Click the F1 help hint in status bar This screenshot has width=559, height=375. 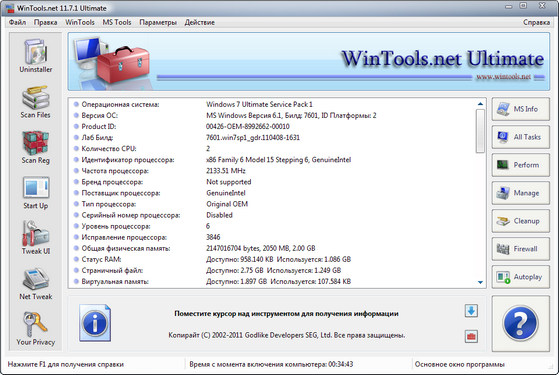(66, 364)
